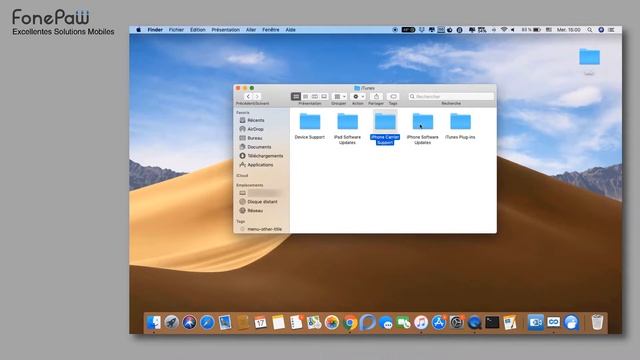Open Notes from the Dock
The image size is (640, 360).
(x=278, y=322)
